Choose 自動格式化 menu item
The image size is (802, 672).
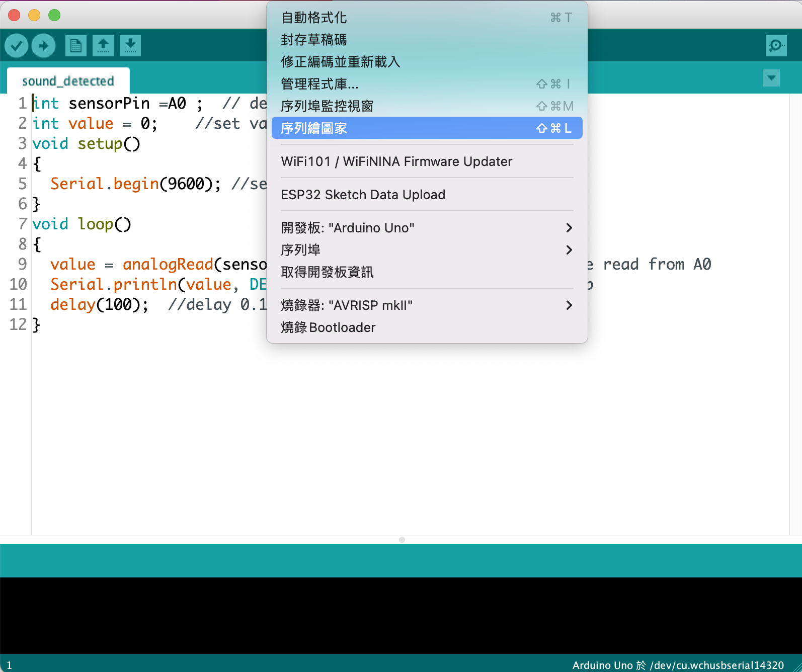pyautogui.click(x=427, y=18)
